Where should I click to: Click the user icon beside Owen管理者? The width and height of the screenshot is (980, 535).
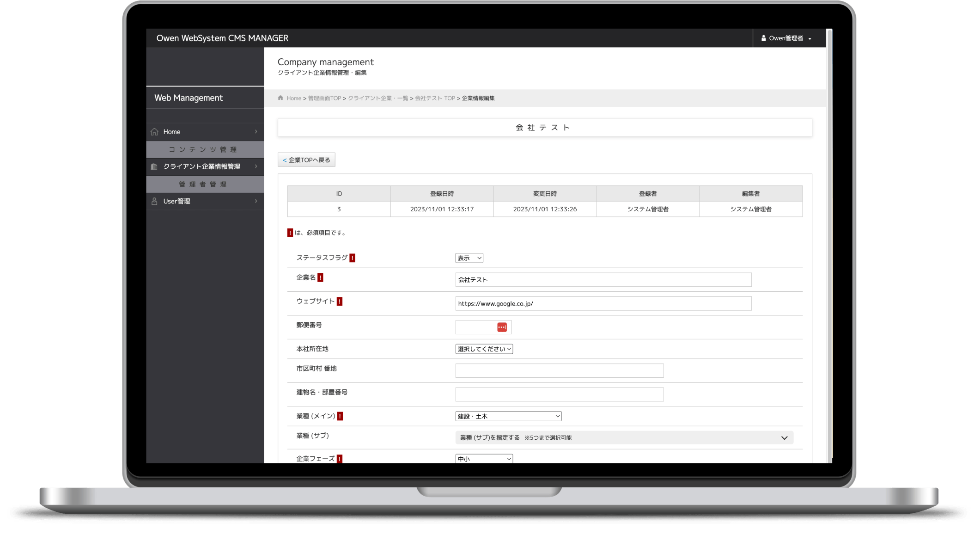[763, 38]
